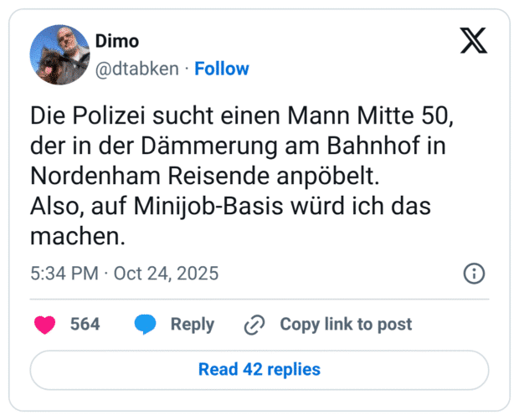Select Copy link to post text

click(x=345, y=325)
